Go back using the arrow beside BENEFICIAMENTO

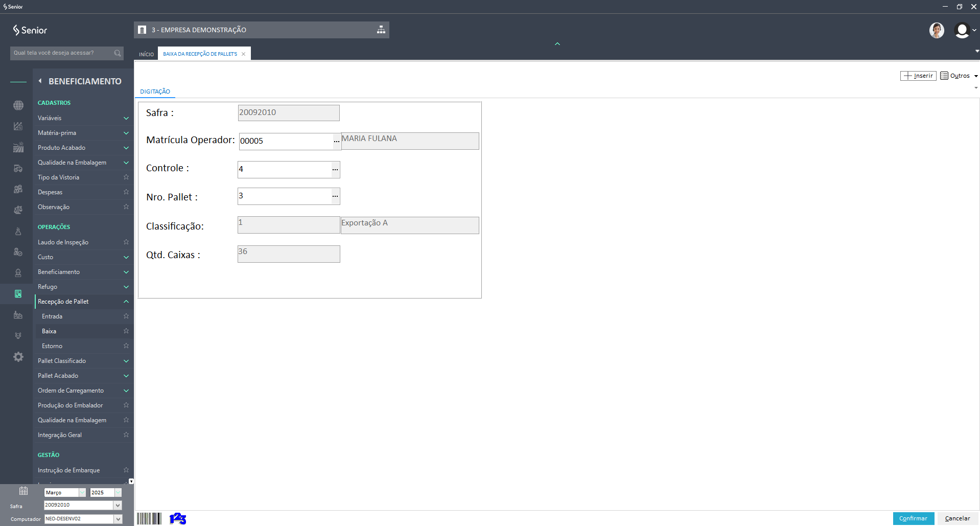pyautogui.click(x=40, y=81)
